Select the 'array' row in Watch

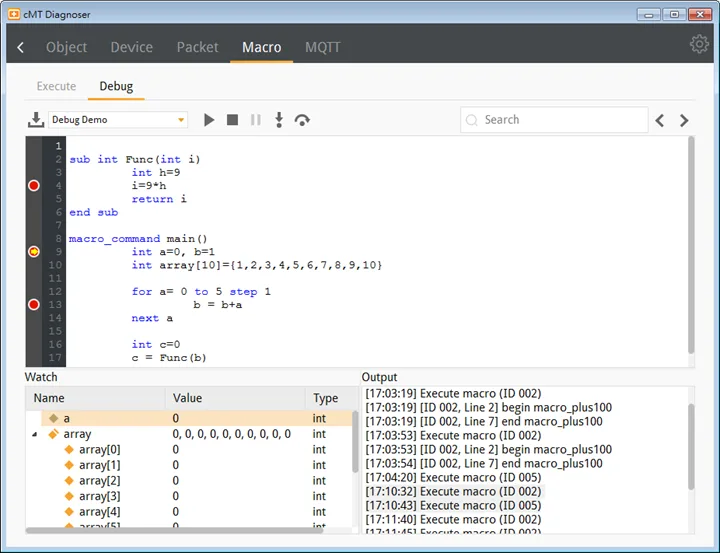[189, 434]
